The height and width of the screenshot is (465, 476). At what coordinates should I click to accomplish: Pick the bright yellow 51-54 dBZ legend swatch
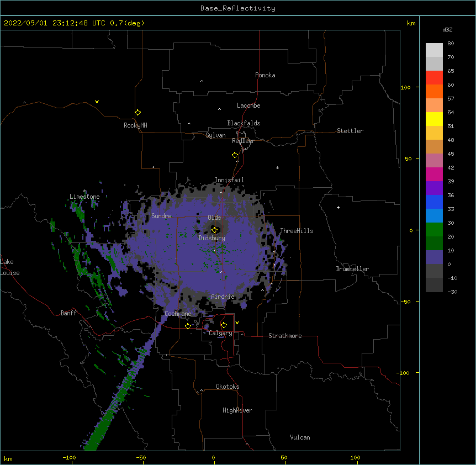pyautogui.click(x=434, y=119)
